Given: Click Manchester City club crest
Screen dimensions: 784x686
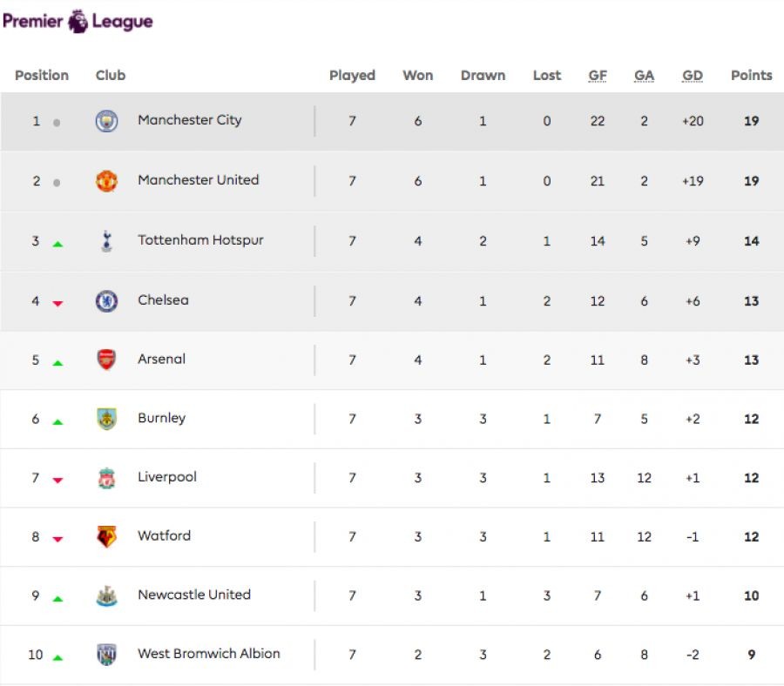Looking at the screenshot, I should (x=106, y=121).
